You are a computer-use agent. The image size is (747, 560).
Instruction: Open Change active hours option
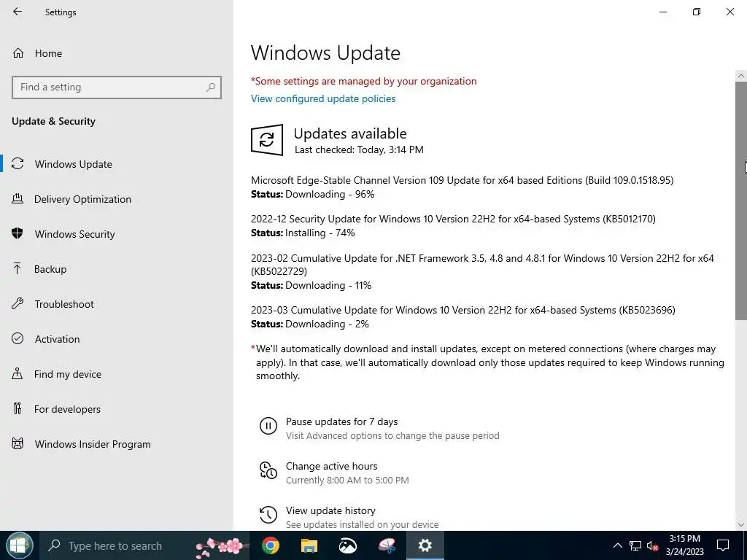click(x=332, y=466)
